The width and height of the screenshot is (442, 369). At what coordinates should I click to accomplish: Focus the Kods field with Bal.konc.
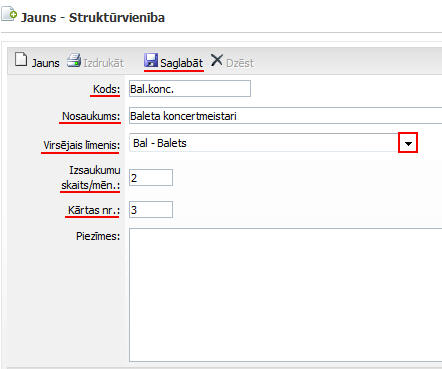point(190,89)
